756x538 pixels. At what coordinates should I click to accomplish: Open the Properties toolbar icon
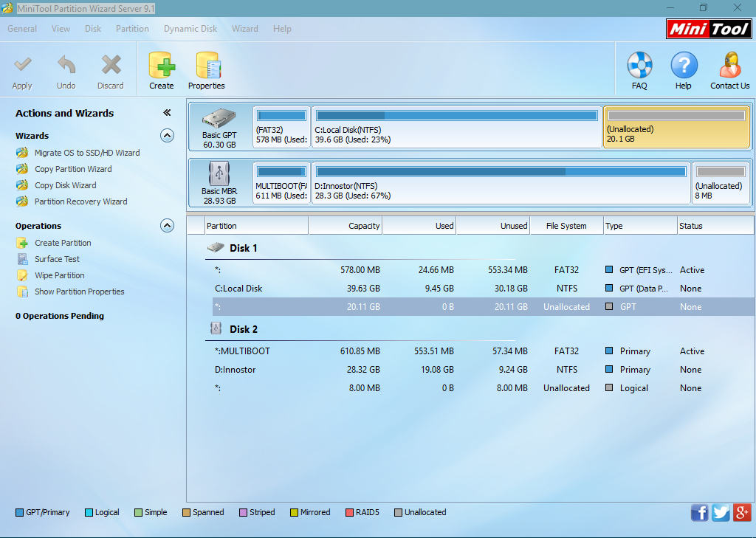point(207,65)
